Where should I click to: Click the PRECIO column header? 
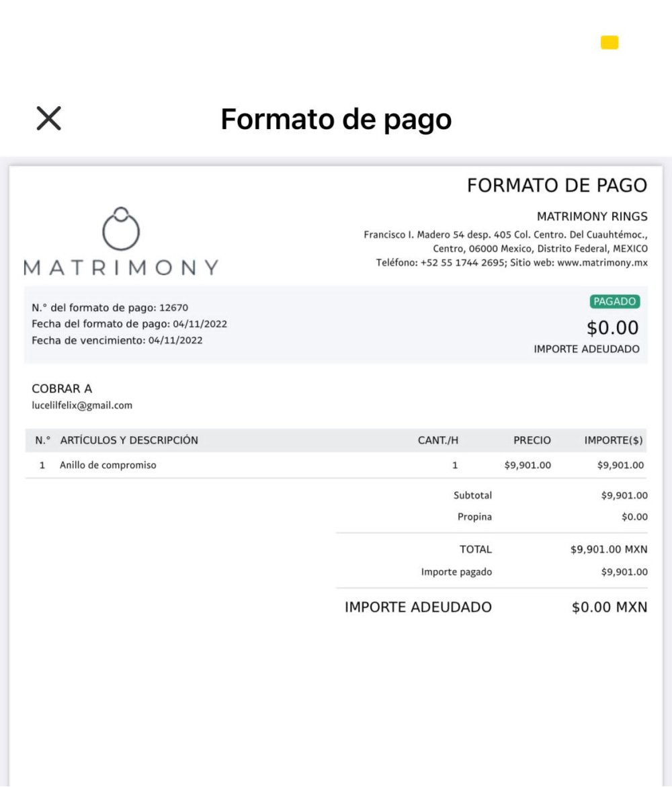coord(532,440)
